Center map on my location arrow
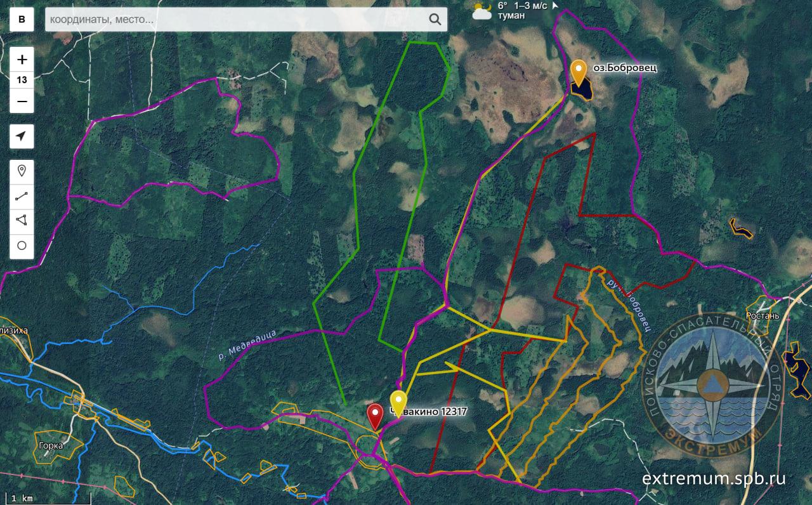This screenshot has height=505, width=812. [x=22, y=136]
